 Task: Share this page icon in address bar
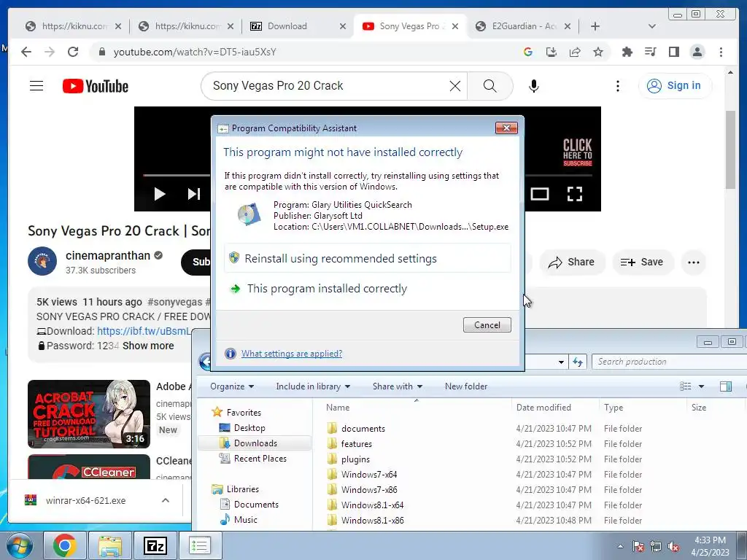click(575, 52)
